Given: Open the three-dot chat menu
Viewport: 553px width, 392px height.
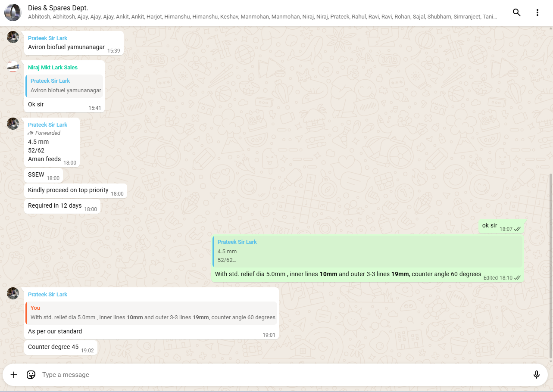Looking at the screenshot, I should point(537,12).
